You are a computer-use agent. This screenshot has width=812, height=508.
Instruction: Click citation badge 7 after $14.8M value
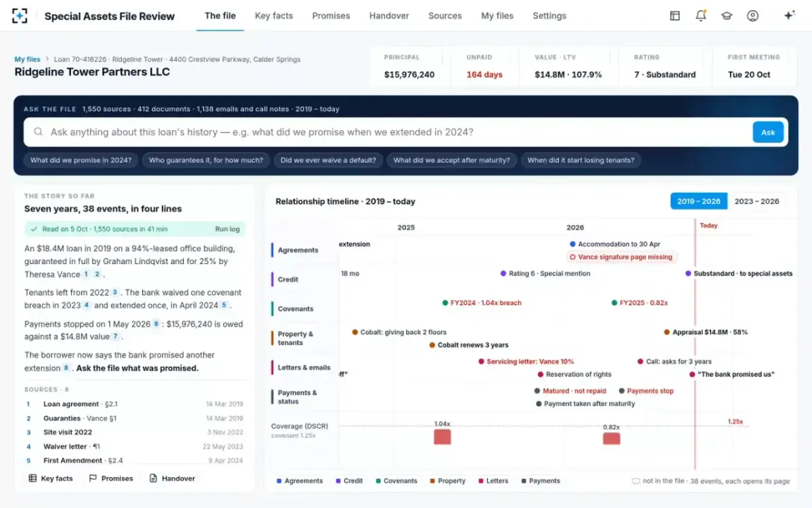pos(116,337)
